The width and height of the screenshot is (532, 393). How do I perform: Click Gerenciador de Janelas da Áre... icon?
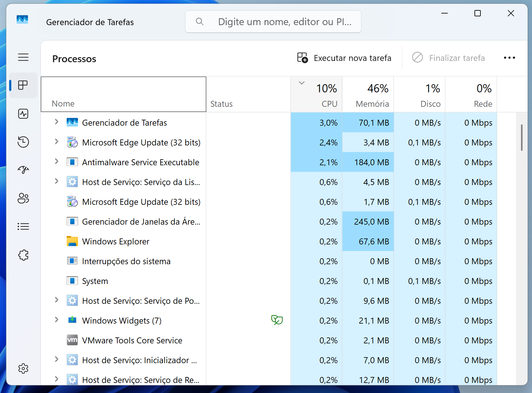click(x=72, y=221)
